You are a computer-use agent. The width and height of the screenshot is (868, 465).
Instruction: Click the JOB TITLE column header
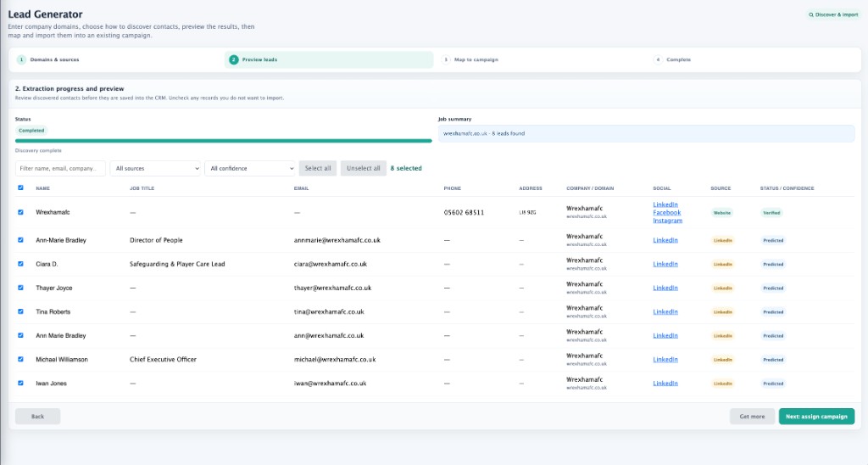point(142,188)
